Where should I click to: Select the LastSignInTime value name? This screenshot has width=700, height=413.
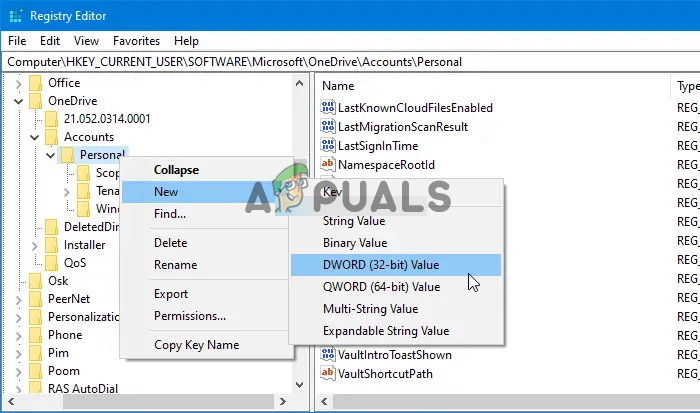[x=378, y=146]
